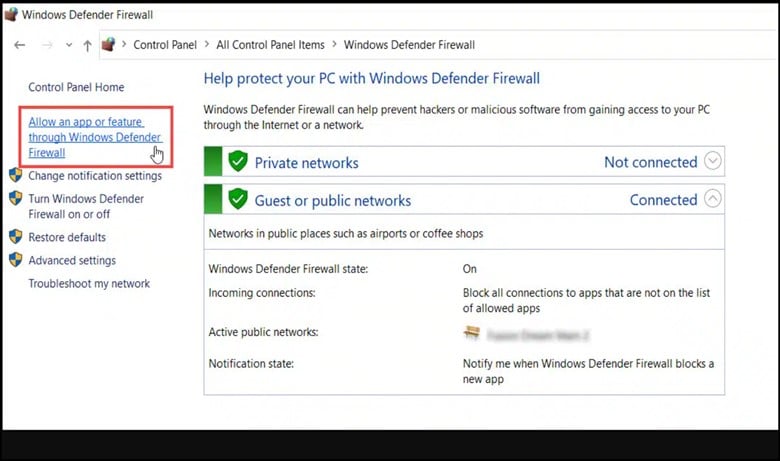Click green shield icon on Guest or public networks
Screen dimensions: 780x461
coord(238,199)
